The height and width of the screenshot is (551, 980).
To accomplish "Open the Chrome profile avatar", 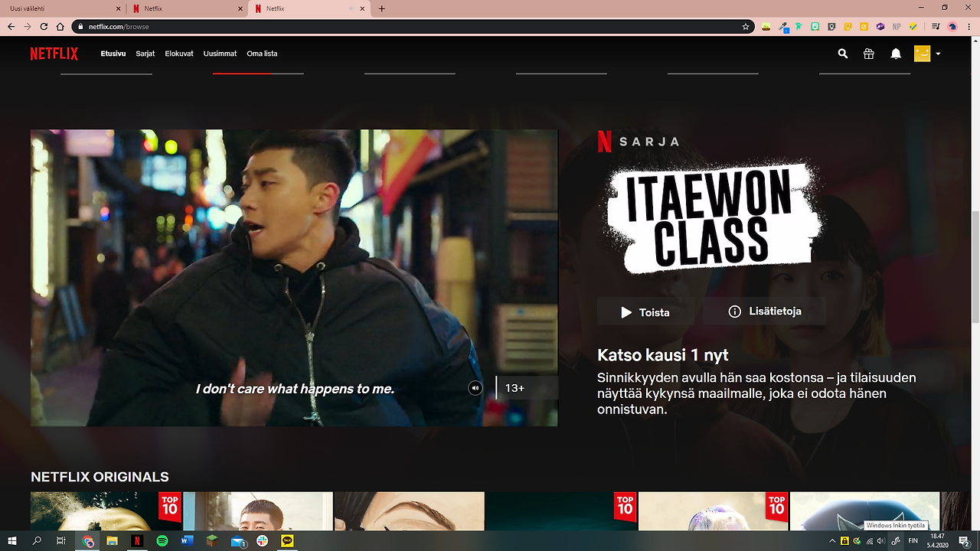I will click(952, 27).
